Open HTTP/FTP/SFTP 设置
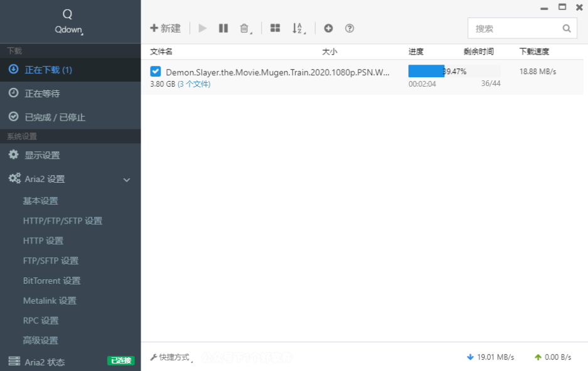Screen dimensions: 588x371 tap(63, 221)
